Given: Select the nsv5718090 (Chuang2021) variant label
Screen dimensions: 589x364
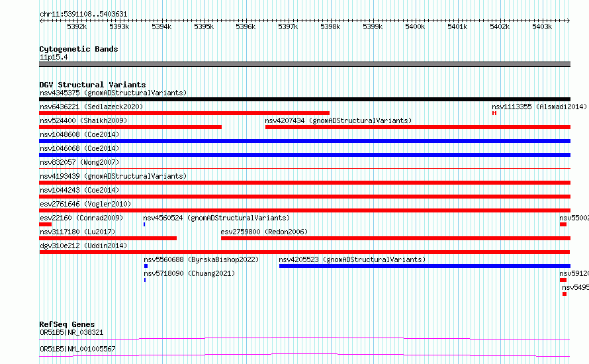Looking at the screenshot, I should (189, 273).
